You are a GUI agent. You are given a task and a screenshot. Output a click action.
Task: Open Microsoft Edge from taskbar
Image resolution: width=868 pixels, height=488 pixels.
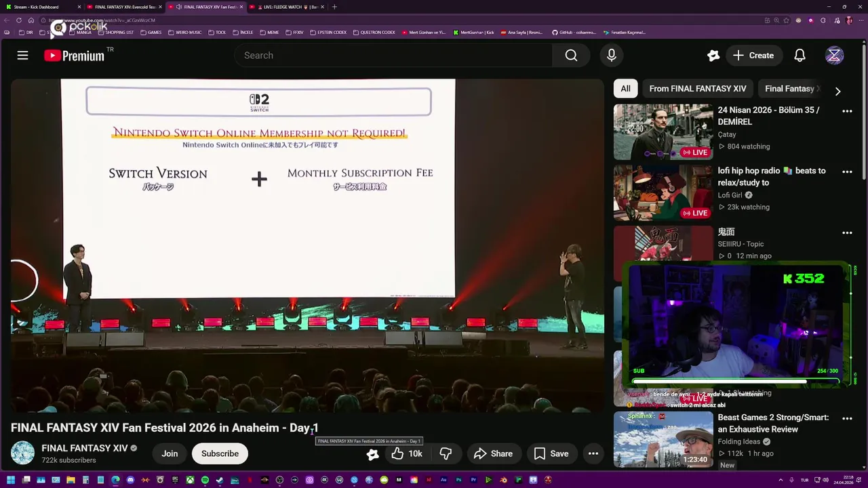(x=115, y=481)
